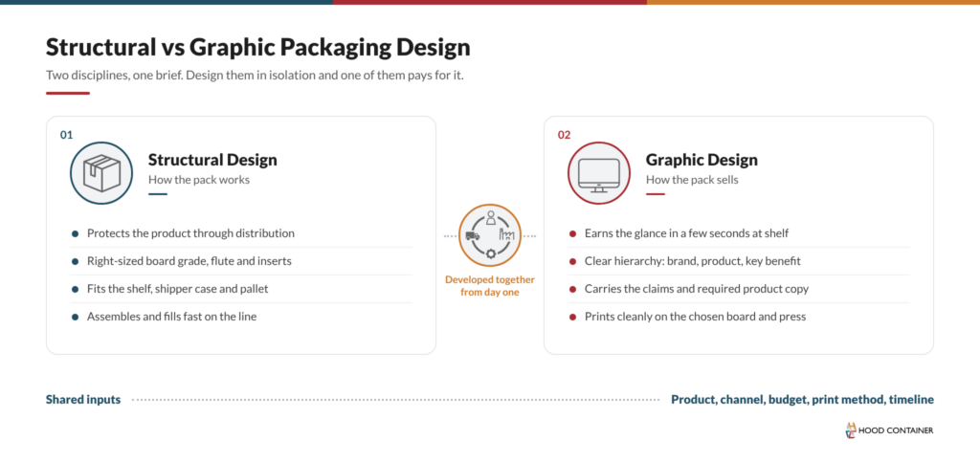Image resolution: width=980 pixels, height=462 pixels.
Task: Click "Prints cleanly on the chosen board and press"
Action: point(695,317)
